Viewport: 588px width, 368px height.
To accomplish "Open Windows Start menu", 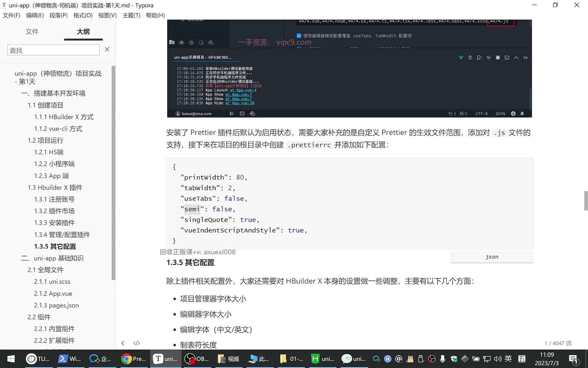I will (11, 359).
